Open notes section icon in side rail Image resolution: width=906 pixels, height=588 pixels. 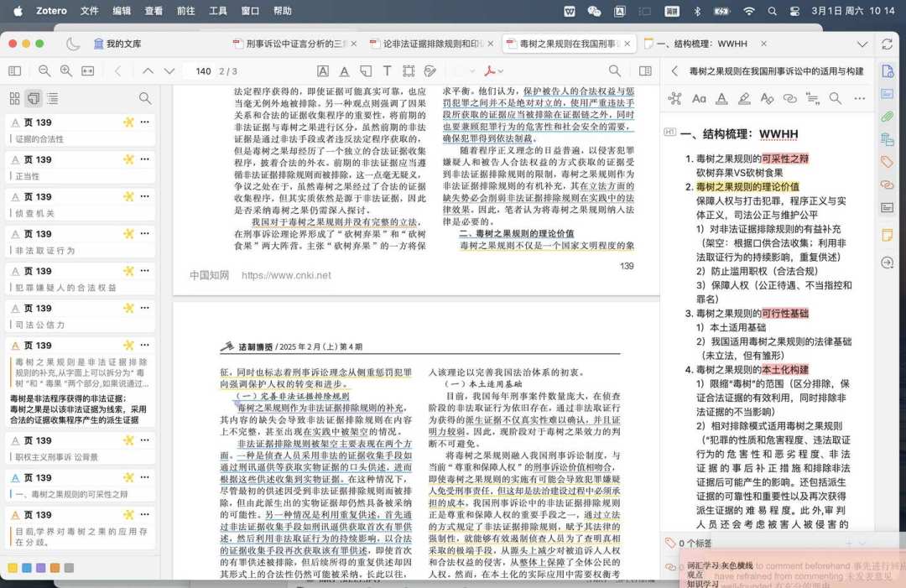pyautogui.click(x=888, y=235)
